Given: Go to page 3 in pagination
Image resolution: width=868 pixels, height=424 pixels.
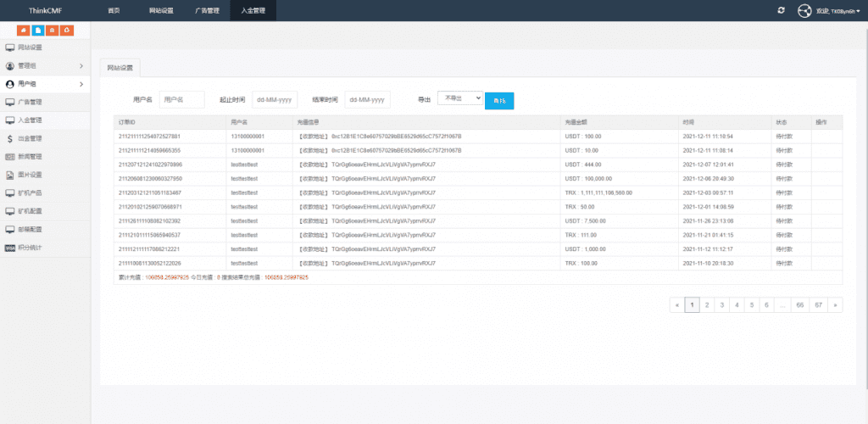Looking at the screenshot, I should 722,305.
